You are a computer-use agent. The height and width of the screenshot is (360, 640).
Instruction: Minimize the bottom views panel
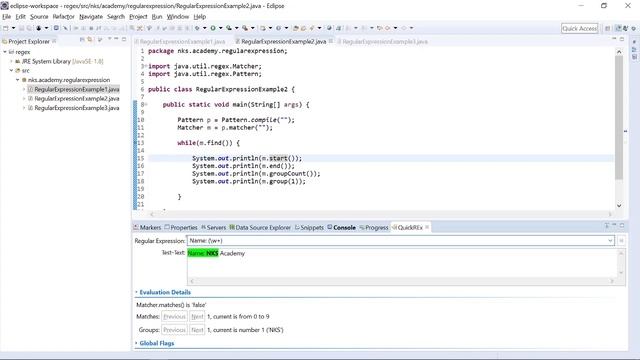point(614,225)
